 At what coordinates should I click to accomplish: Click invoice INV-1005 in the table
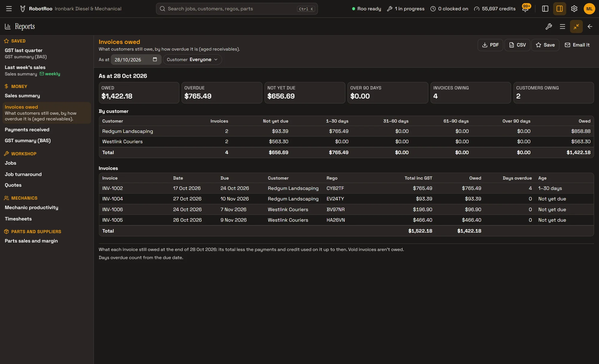pos(112,220)
